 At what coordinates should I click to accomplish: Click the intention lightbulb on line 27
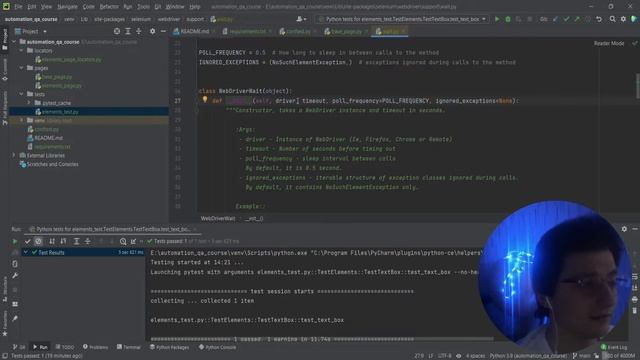pyautogui.click(x=205, y=99)
